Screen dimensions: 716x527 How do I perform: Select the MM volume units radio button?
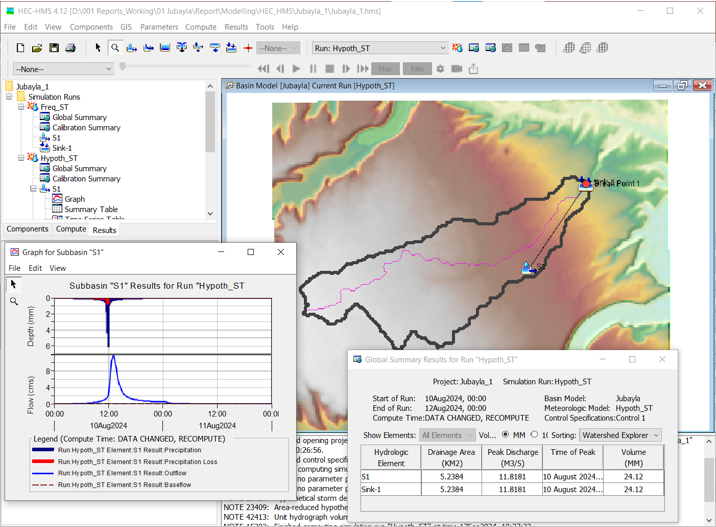(505, 435)
